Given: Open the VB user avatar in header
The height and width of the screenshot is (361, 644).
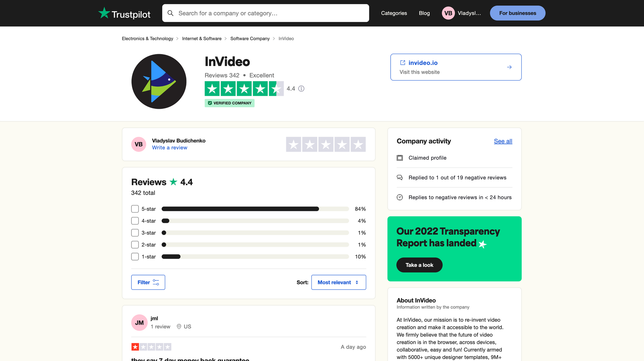Looking at the screenshot, I should point(448,13).
